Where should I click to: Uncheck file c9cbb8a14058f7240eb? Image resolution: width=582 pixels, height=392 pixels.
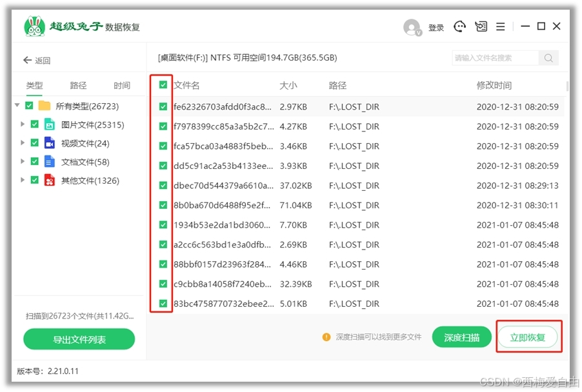163,284
